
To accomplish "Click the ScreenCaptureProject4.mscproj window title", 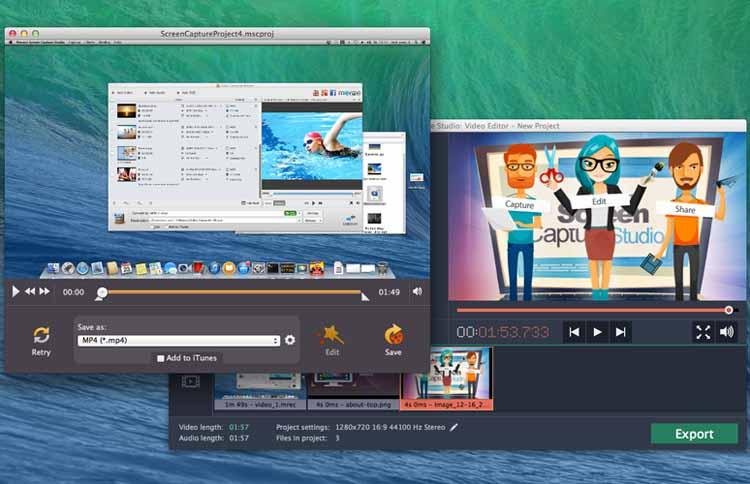I will tap(217, 33).
